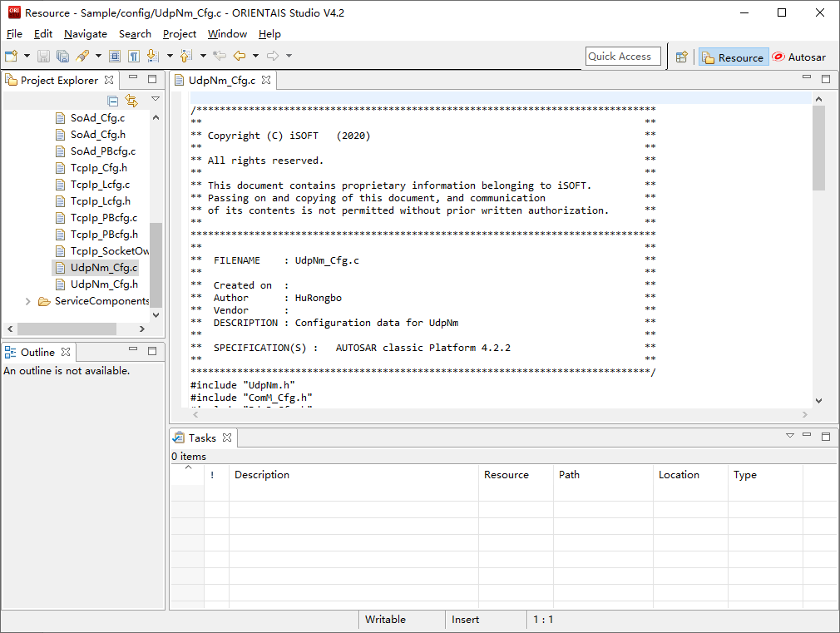Open Project Explorer view menu dropdown
Image resolution: width=840 pixels, height=633 pixels.
[156, 99]
